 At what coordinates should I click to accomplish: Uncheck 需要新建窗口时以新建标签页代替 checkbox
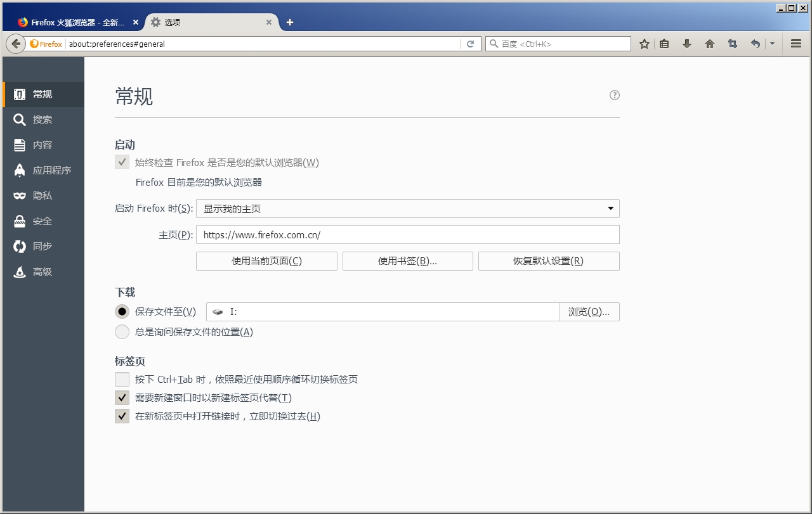122,398
